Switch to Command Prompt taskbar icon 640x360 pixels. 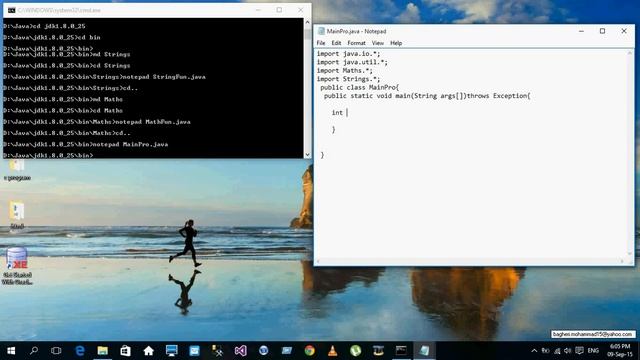[x=401, y=351]
